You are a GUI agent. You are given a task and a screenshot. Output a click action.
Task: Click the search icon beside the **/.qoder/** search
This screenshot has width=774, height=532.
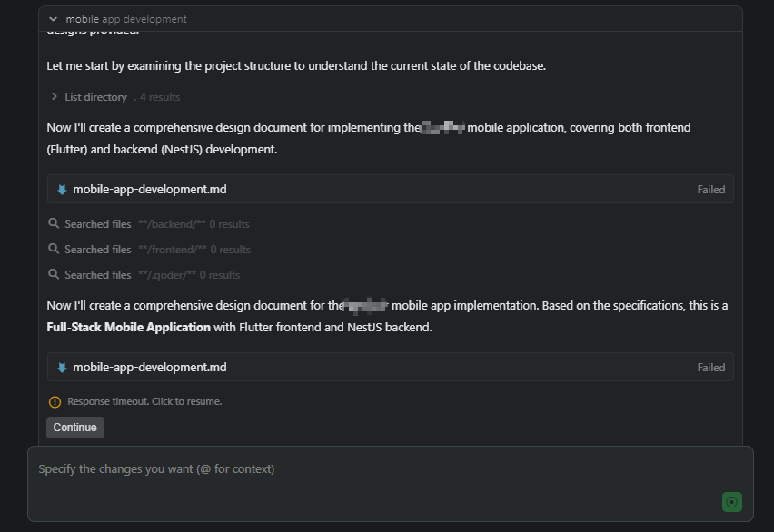[55, 275]
